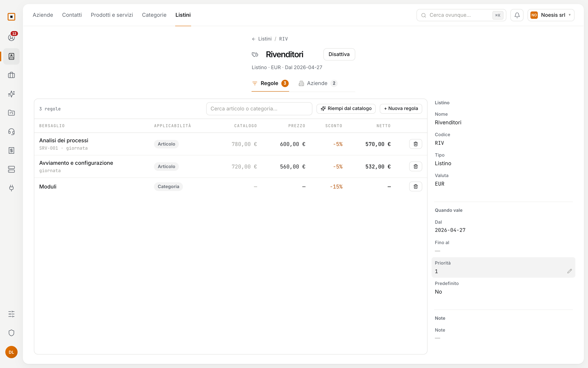Click the -15% discount value

pos(336,187)
